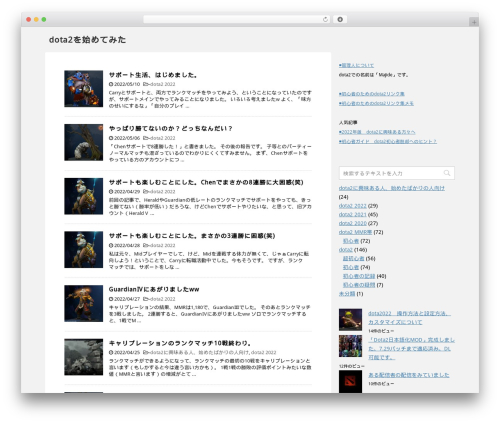Click excerpt text under GuardianⅣ post
Image resolution: width=500 pixels, height=423 pixels.
(209, 314)
